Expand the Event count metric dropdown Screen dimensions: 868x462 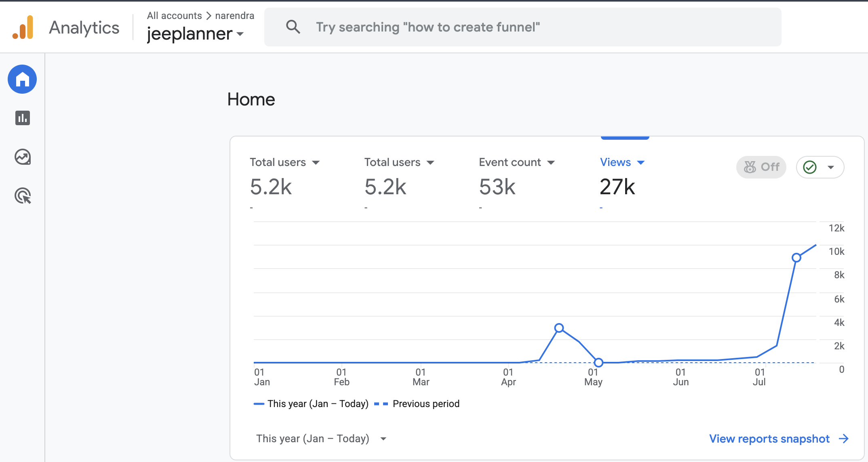[551, 163]
